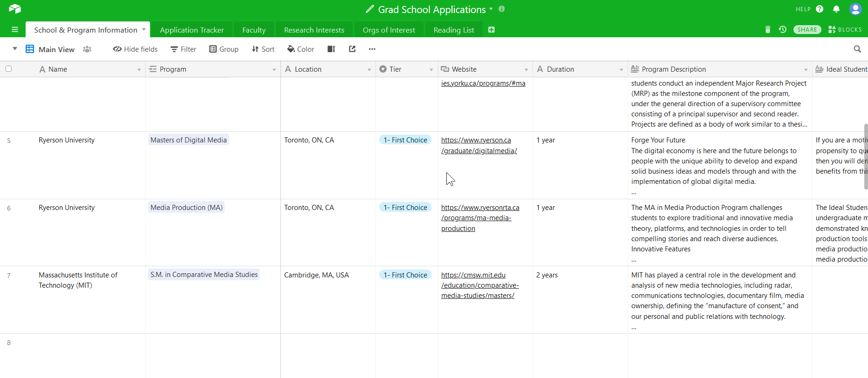Click the vertical scrollbar handle
This screenshot has height=378, width=868.
866,156
